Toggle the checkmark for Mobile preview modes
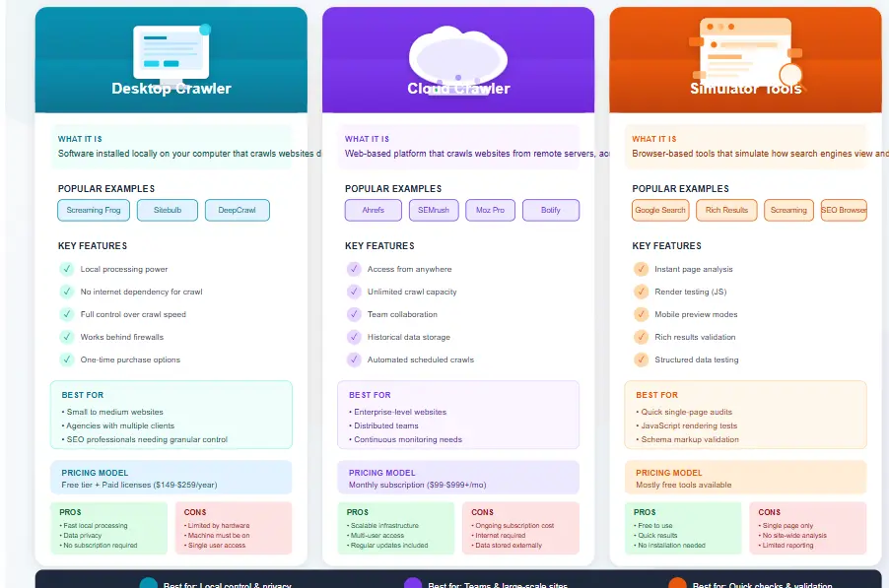Image resolution: width=889 pixels, height=588 pixels. pos(641,313)
